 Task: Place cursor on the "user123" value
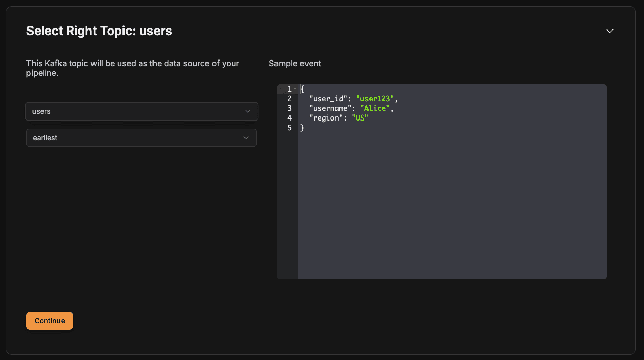[x=375, y=99]
